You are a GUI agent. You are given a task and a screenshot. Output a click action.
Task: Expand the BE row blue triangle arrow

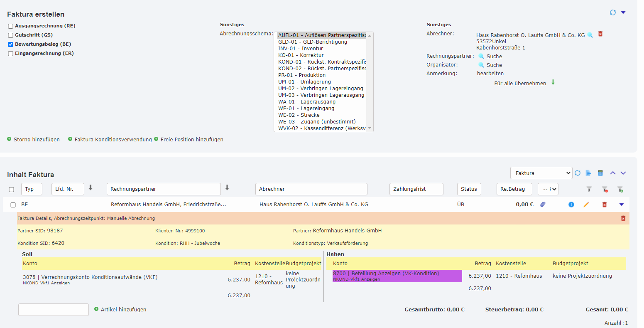point(622,205)
